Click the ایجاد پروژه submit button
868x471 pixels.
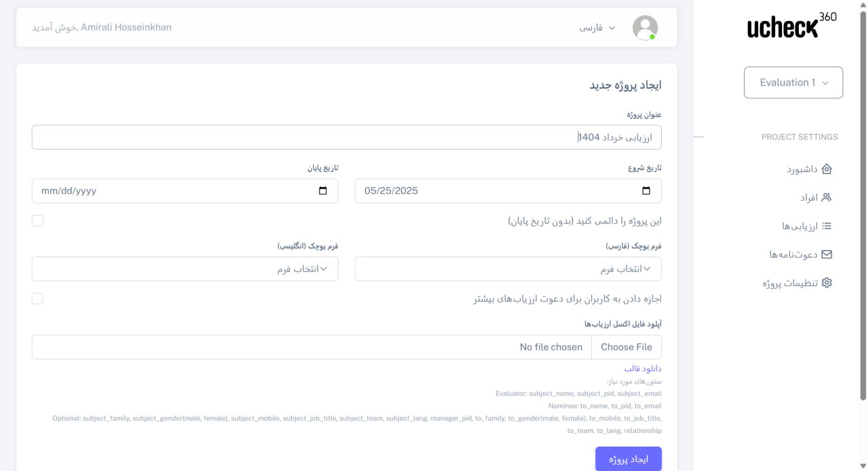pos(628,459)
